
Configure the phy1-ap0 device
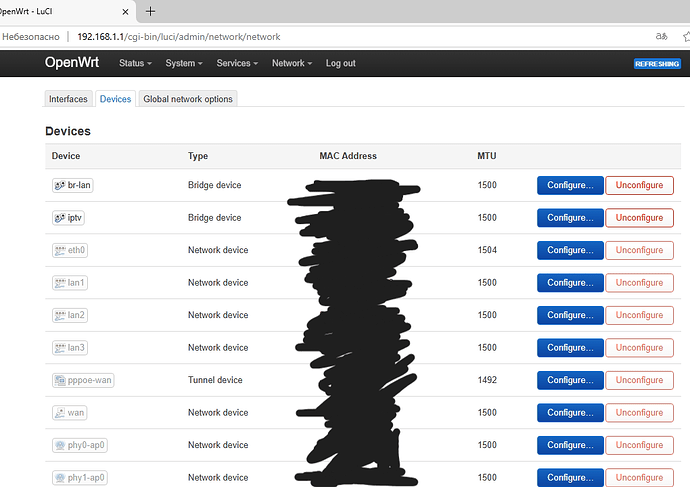[x=570, y=478]
